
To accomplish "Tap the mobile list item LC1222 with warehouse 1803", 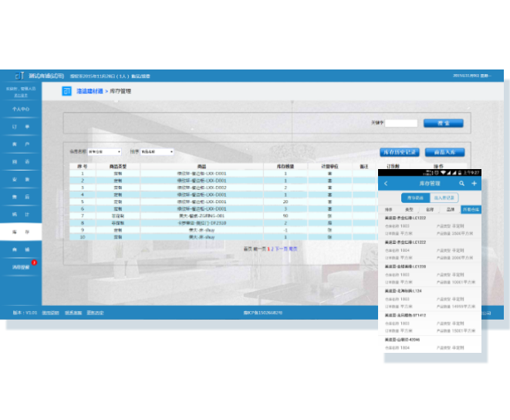I will (430, 226).
